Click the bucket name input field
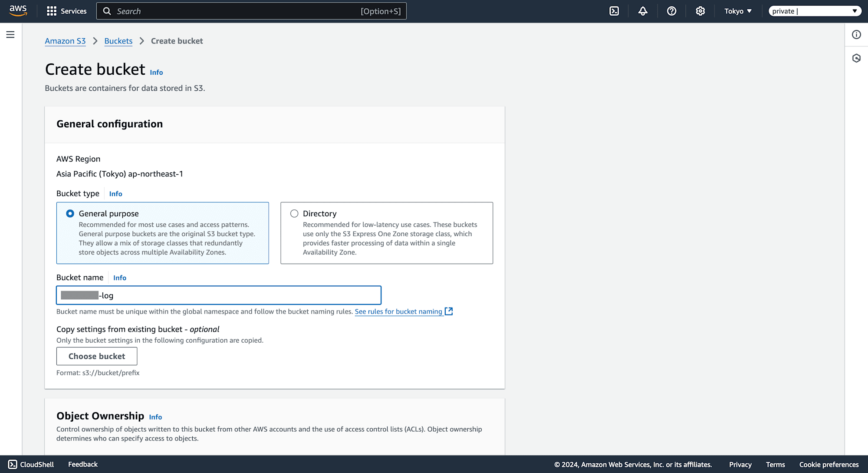The image size is (868, 473). click(219, 295)
